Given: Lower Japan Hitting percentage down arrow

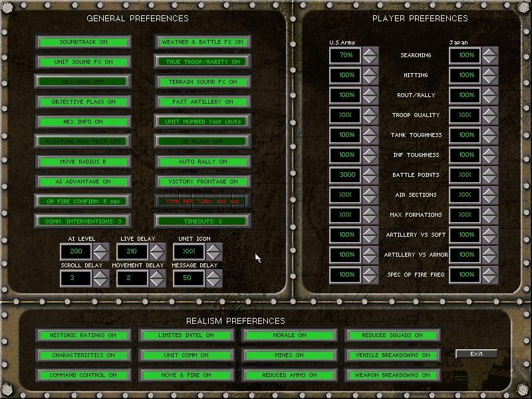Looking at the screenshot, I should (489, 80).
